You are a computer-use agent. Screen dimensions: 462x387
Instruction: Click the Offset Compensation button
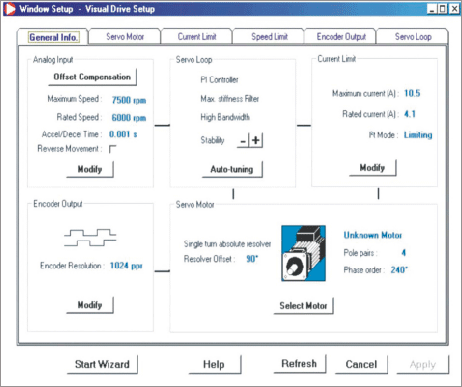pos(92,77)
